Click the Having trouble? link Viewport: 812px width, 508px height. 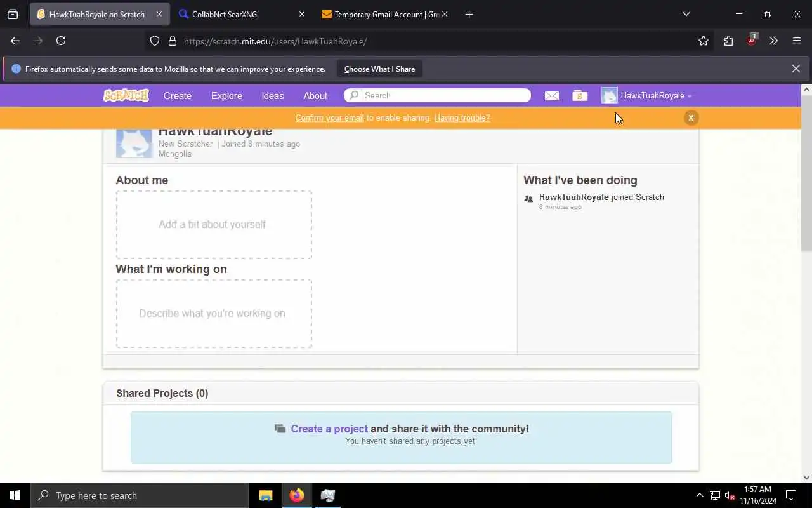click(462, 118)
